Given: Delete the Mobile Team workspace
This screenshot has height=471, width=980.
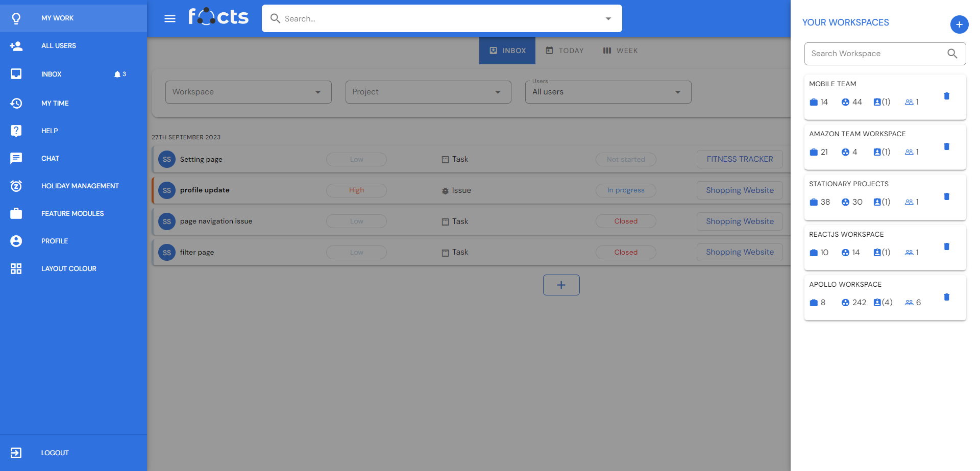Looking at the screenshot, I should 946,96.
